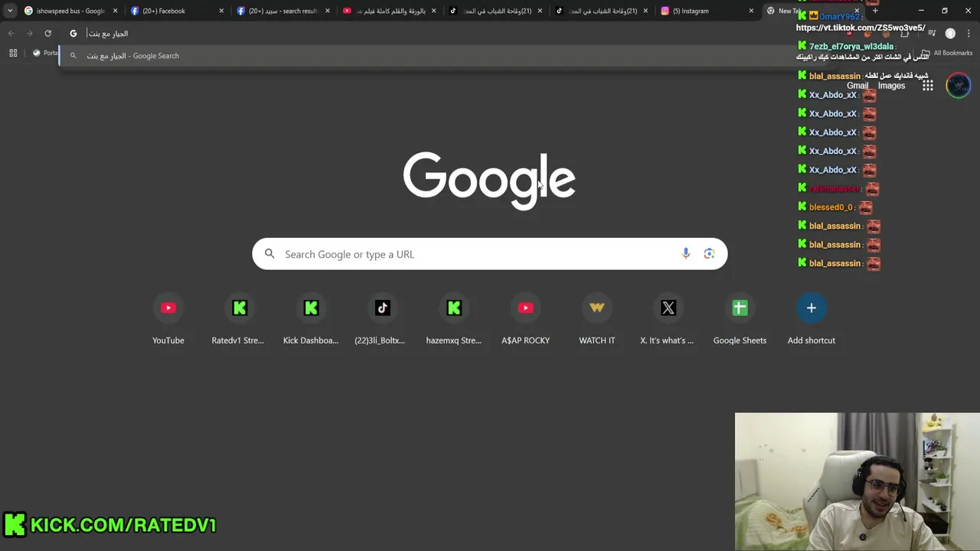Open the A$AP ROCKY shortcut
This screenshot has height=551, width=980.
[525, 319]
